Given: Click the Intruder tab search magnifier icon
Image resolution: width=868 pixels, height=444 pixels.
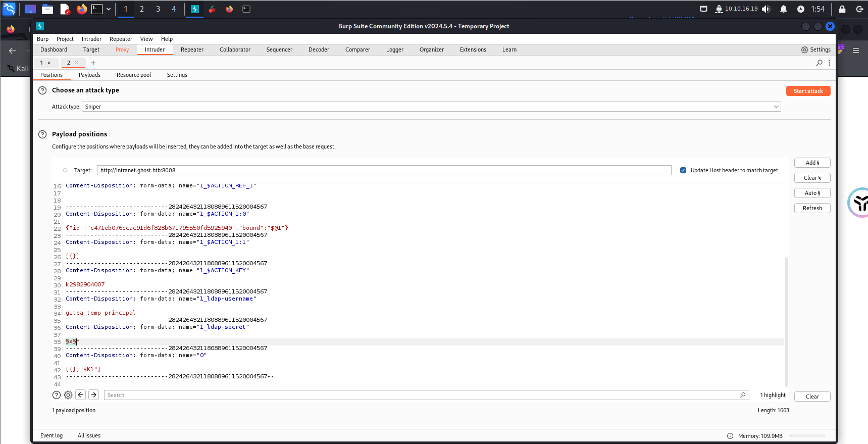Looking at the screenshot, I should click(819, 63).
